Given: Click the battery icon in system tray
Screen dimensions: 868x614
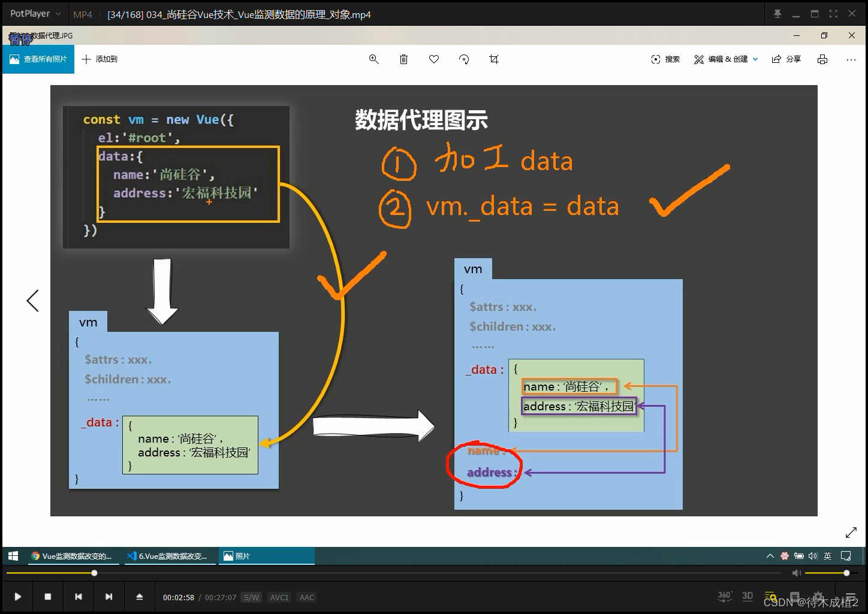Looking at the screenshot, I should pos(798,556).
